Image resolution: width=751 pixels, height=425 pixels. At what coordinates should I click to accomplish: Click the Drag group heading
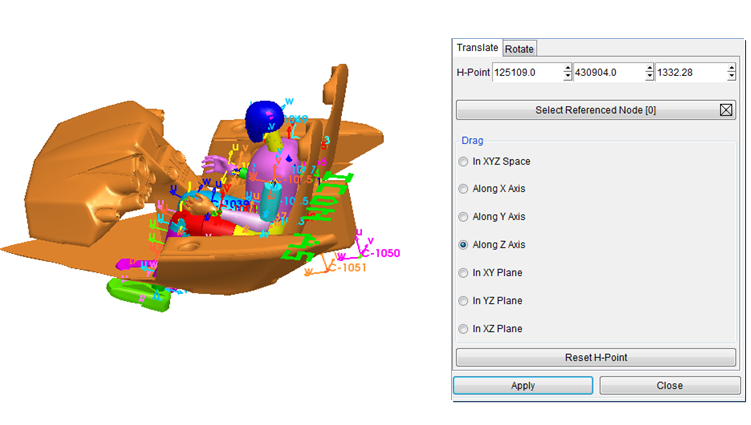point(472,140)
